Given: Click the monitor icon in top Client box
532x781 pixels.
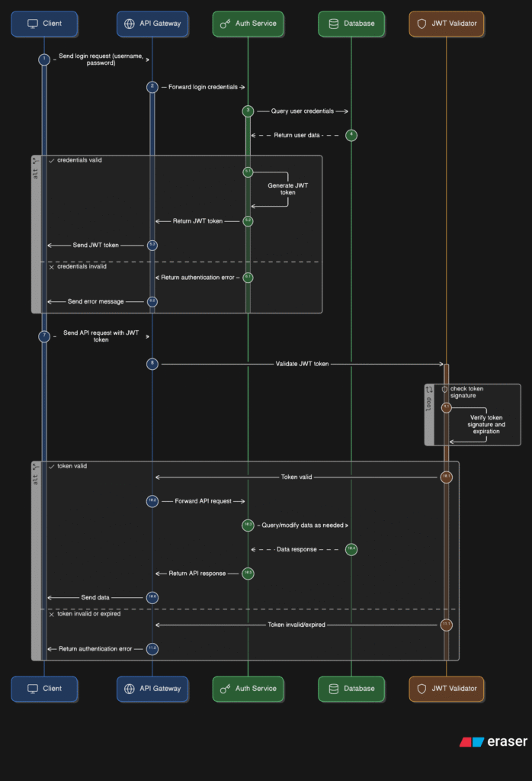Looking at the screenshot, I should (x=33, y=24).
